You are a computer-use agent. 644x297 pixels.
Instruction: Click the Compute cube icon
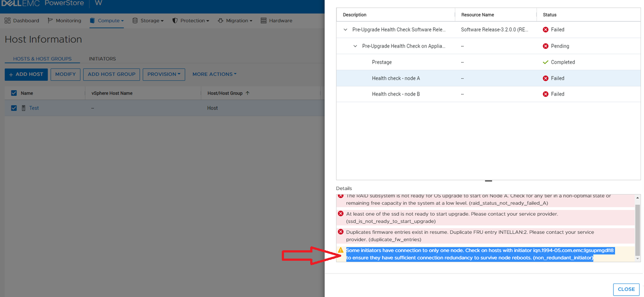point(92,21)
